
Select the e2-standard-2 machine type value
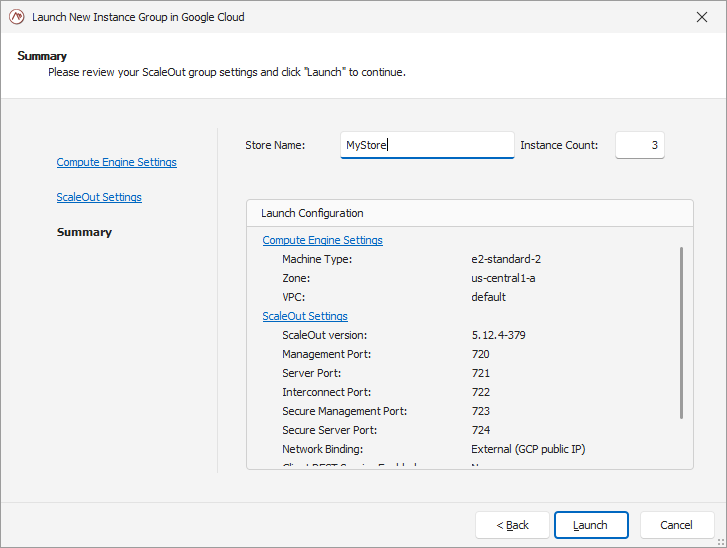[506, 259]
